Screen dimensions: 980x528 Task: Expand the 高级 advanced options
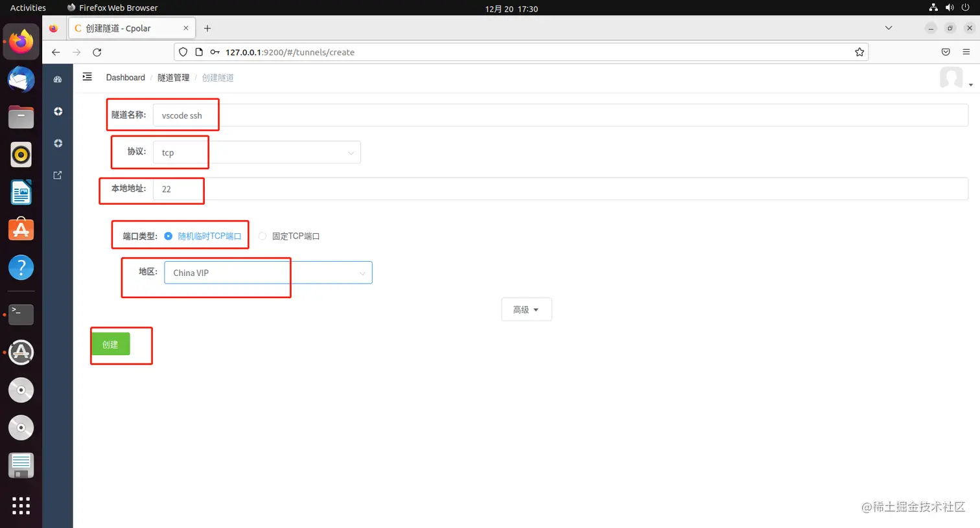[x=526, y=310]
